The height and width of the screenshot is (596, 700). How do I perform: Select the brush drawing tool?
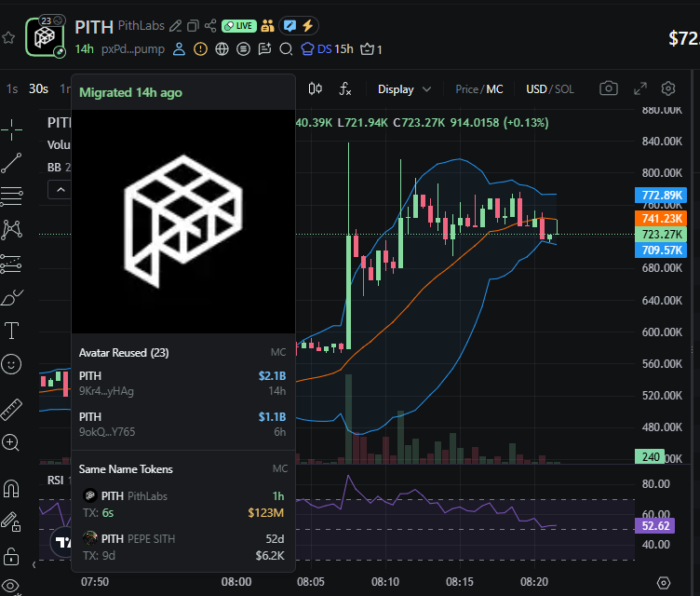[11, 297]
